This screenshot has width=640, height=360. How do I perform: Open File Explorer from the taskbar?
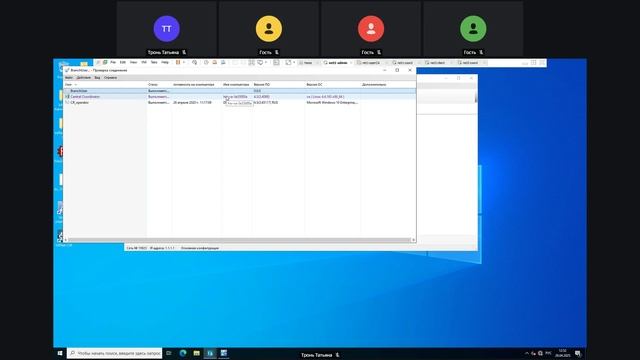pos(196,353)
